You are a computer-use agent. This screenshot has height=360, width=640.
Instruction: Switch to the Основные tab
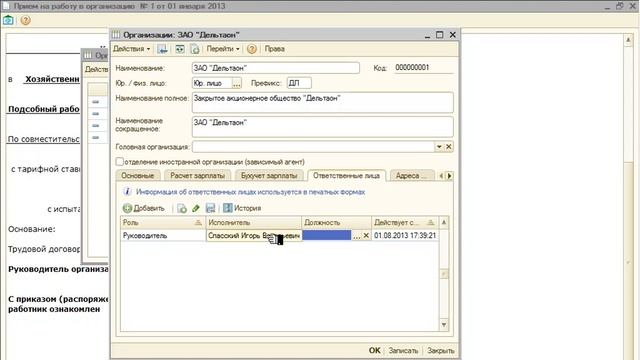pos(138,176)
